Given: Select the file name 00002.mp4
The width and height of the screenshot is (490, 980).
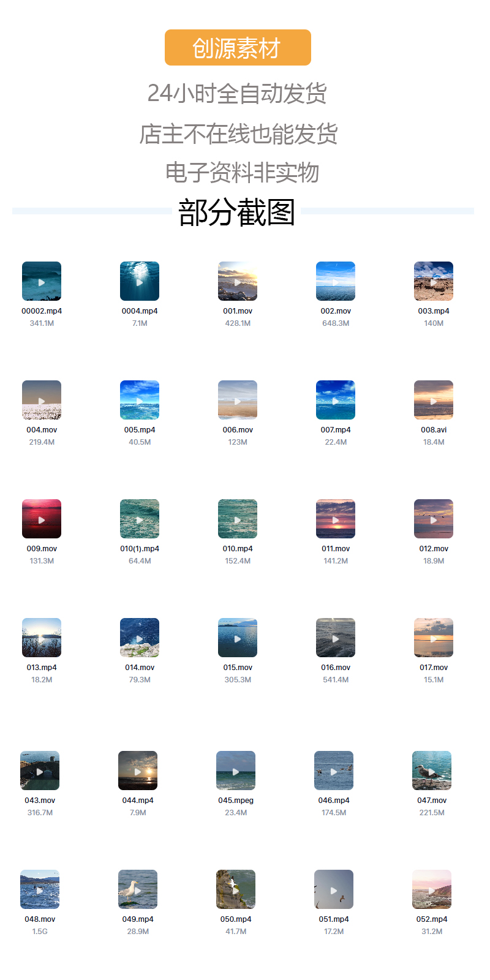Looking at the screenshot, I should (42, 311).
